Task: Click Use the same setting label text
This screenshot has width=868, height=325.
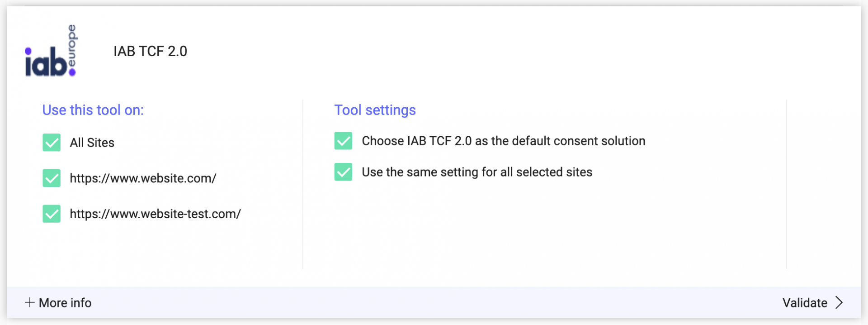Action: 477,172
